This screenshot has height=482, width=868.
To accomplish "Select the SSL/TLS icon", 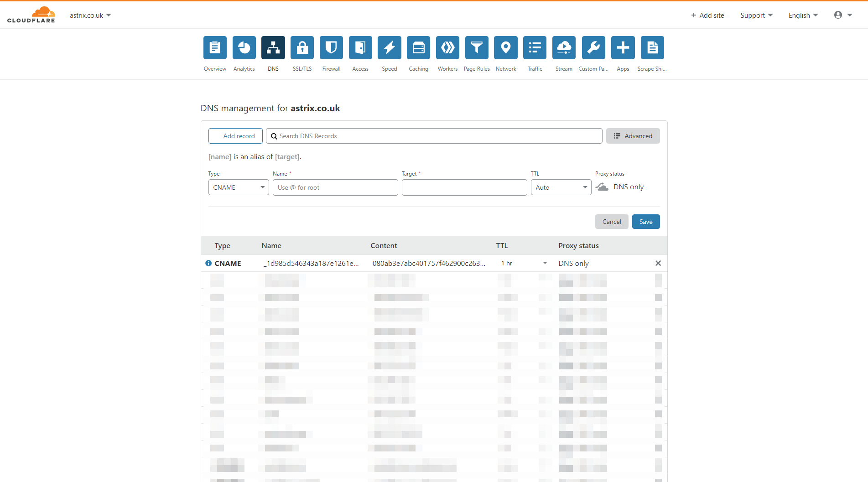I will [302, 47].
